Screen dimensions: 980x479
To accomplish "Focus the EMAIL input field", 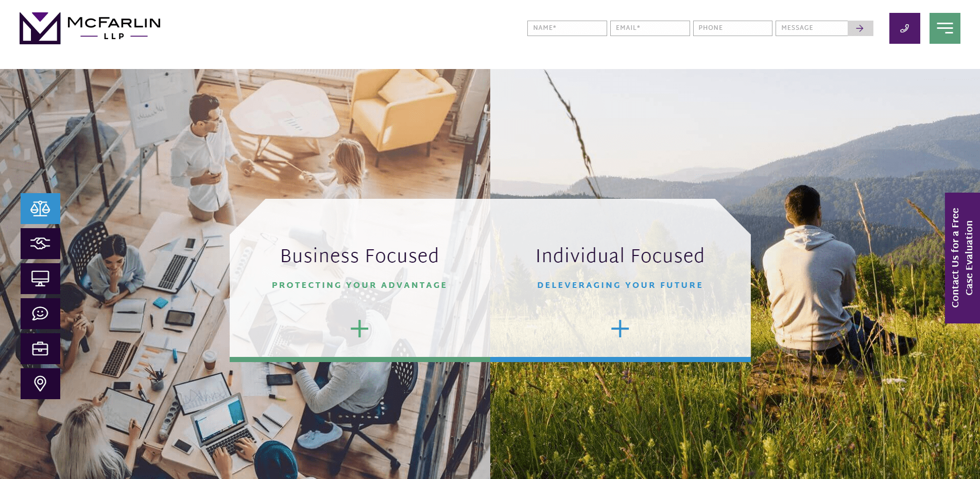I will [x=650, y=28].
